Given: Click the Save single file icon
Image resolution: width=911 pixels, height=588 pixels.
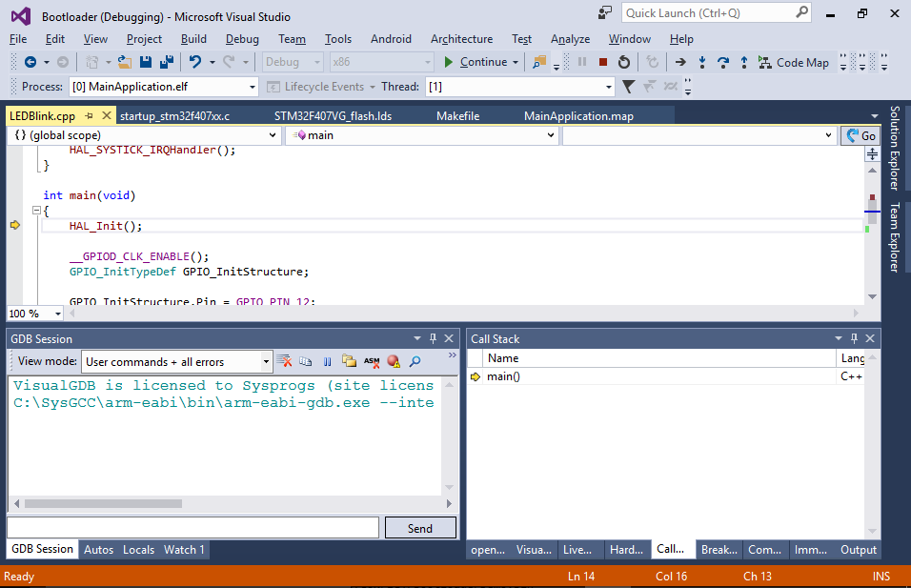Looking at the screenshot, I should coord(146,62).
